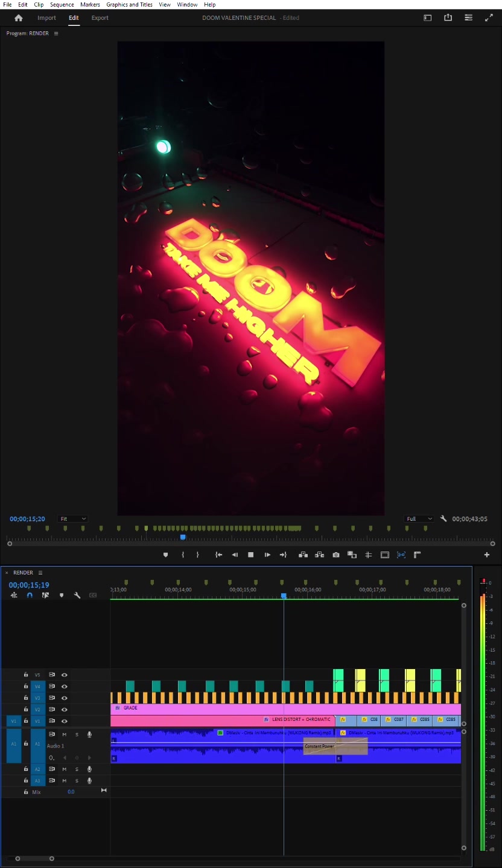502x868 pixels.
Task: Open the Quick Export share icon
Action: coord(448,17)
